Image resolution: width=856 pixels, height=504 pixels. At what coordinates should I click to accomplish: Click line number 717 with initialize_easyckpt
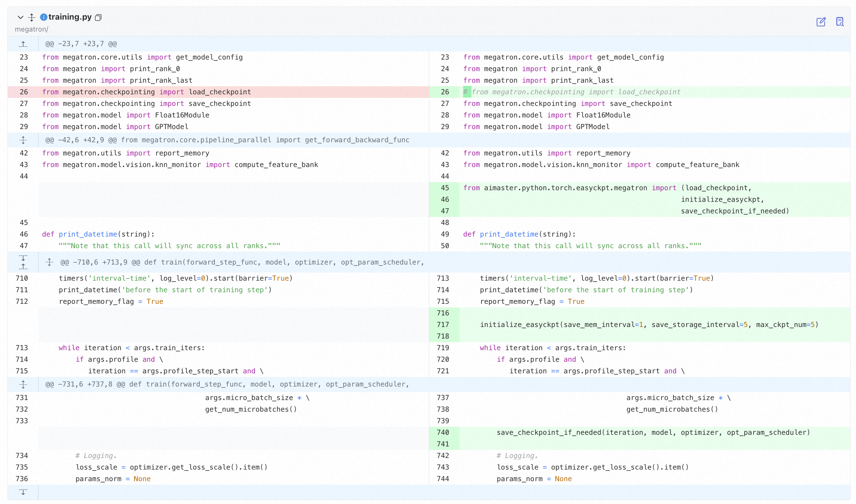coord(442,325)
